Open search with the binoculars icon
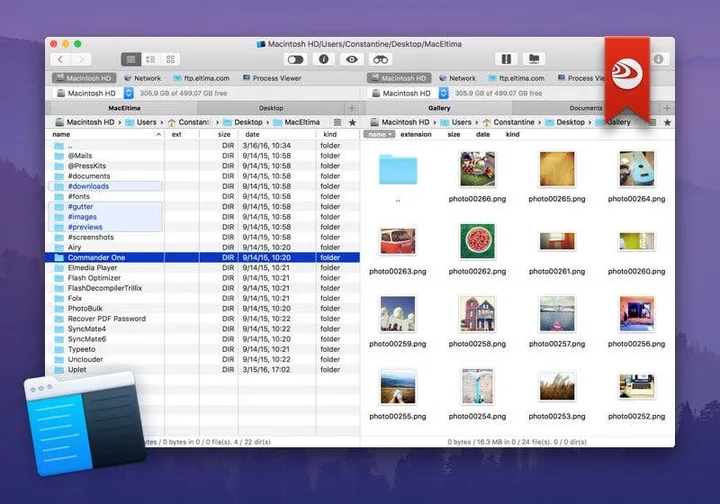The image size is (720, 504). coord(380,59)
